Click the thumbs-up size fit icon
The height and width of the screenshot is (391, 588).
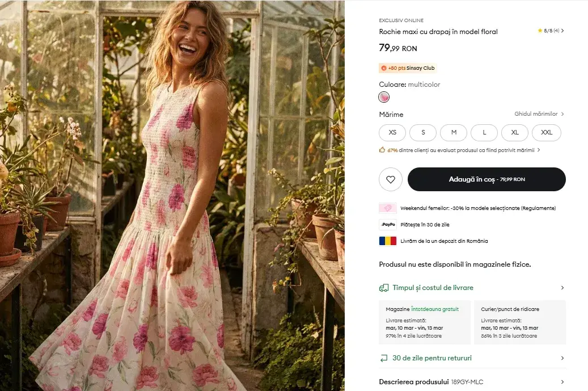(382, 150)
